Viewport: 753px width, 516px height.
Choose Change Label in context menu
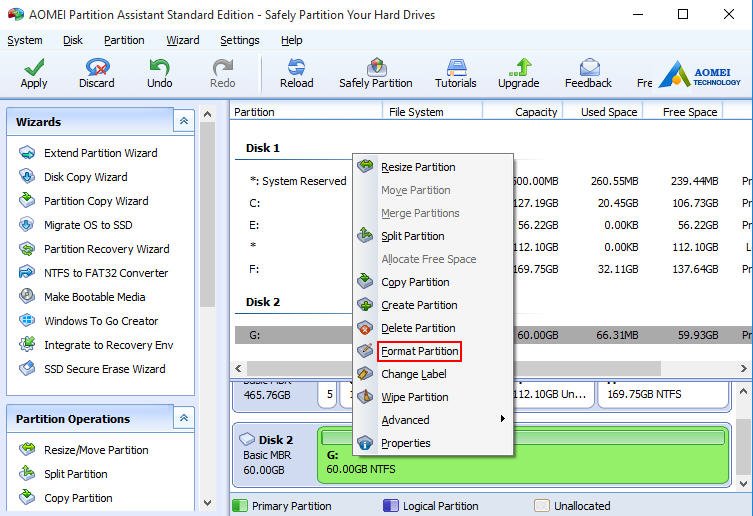[x=433, y=374]
